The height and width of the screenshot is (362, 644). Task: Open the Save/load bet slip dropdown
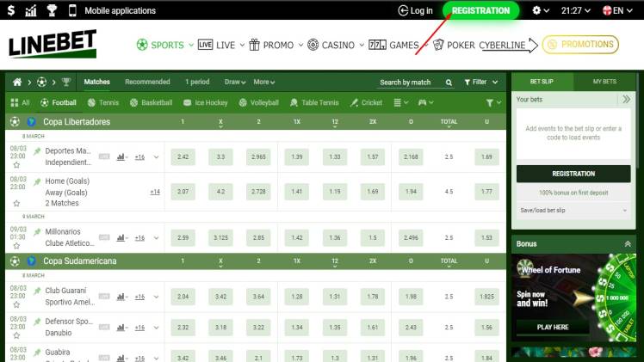tap(573, 211)
